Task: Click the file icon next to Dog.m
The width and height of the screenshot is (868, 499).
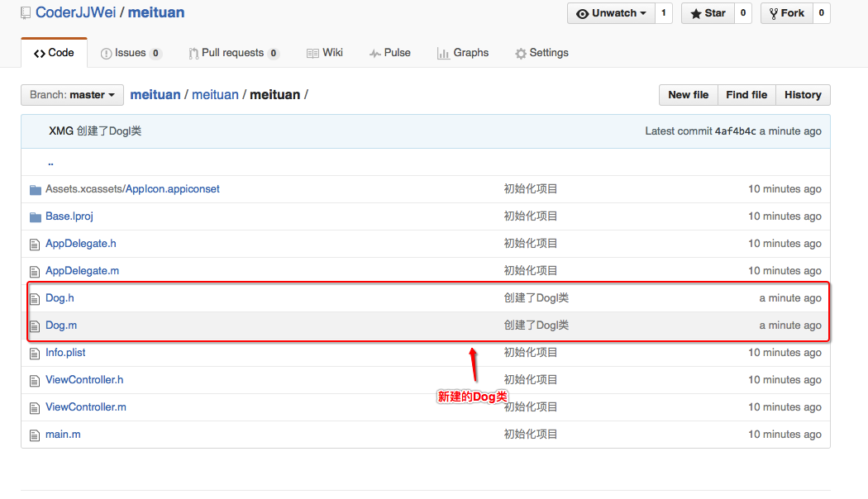Action: (35, 326)
